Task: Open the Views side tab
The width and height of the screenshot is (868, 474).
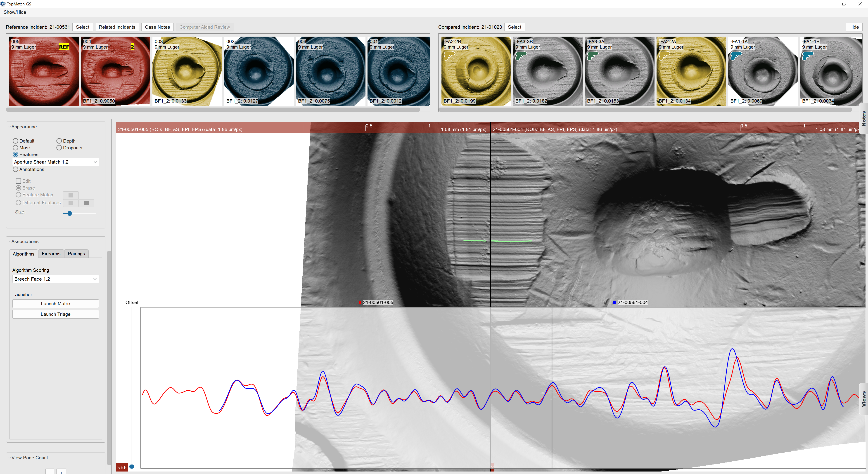Action: pyautogui.click(x=864, y=399)
